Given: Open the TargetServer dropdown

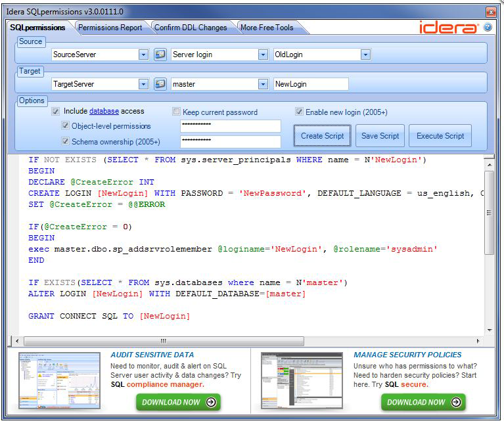Looking at the screenshot, I should point(143,84).
